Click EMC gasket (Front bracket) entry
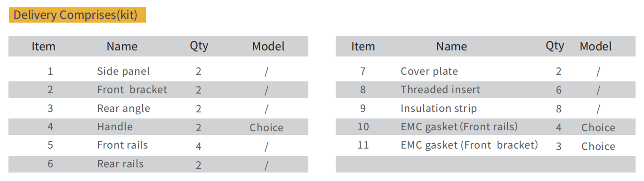 469,145
